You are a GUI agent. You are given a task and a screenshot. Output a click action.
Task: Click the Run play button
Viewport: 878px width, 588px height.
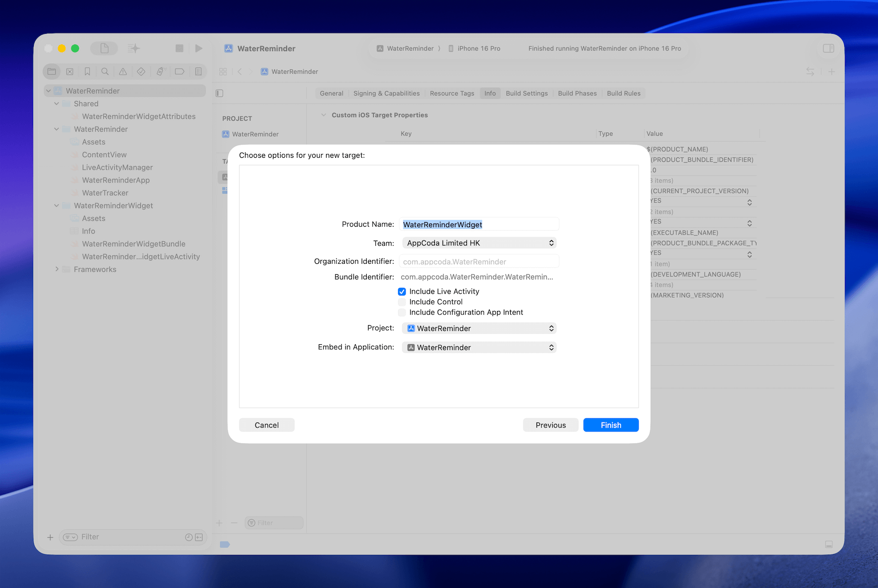[198, 48]
